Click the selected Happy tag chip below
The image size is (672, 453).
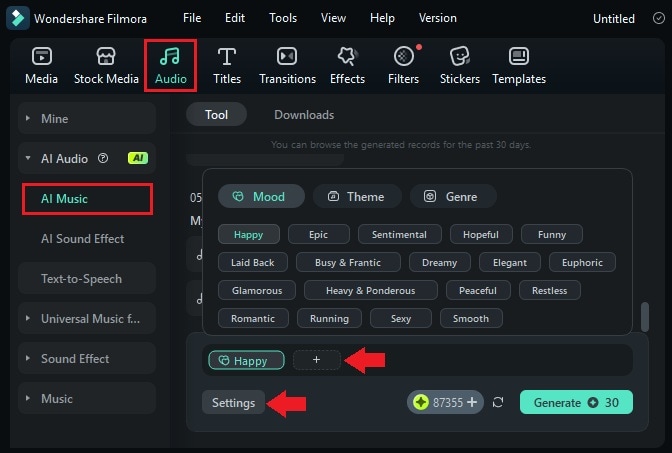tap(246, 360)
